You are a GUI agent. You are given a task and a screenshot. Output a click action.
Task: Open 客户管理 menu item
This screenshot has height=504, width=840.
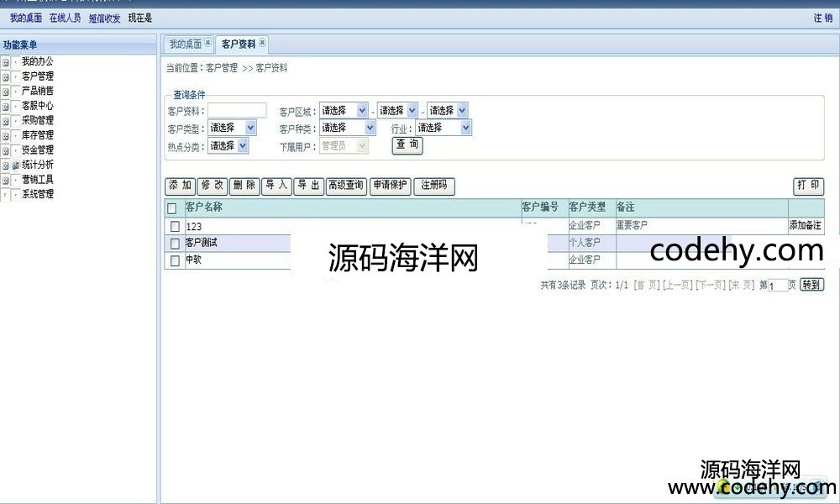point(38,76)
